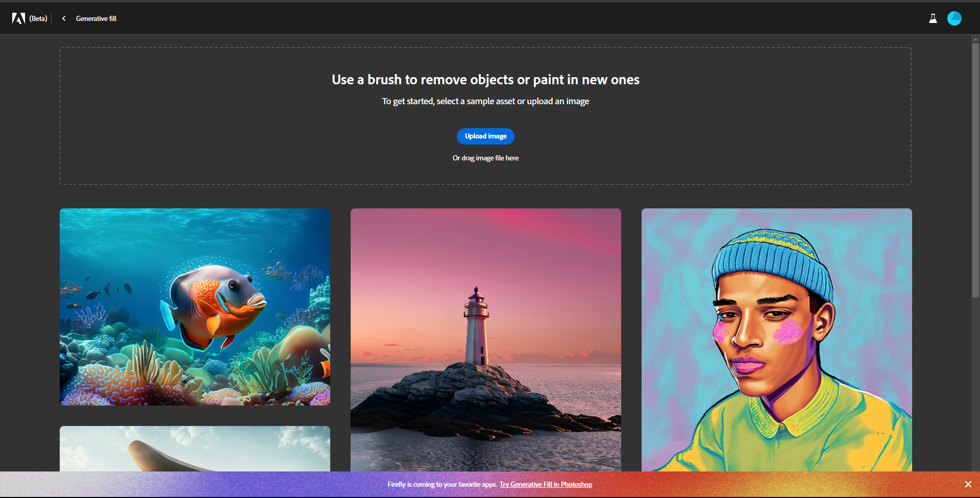
Task: Click the 'Use a brush' heading text
Action: tap(485, 80)
